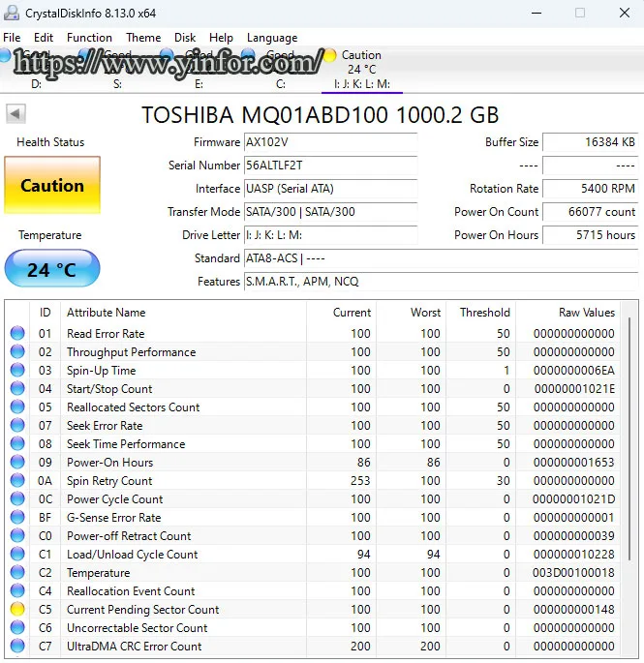Screen dimensions: 644x663
Task: Click the SMART attribute list scrollbar
Action: [629, 438]
